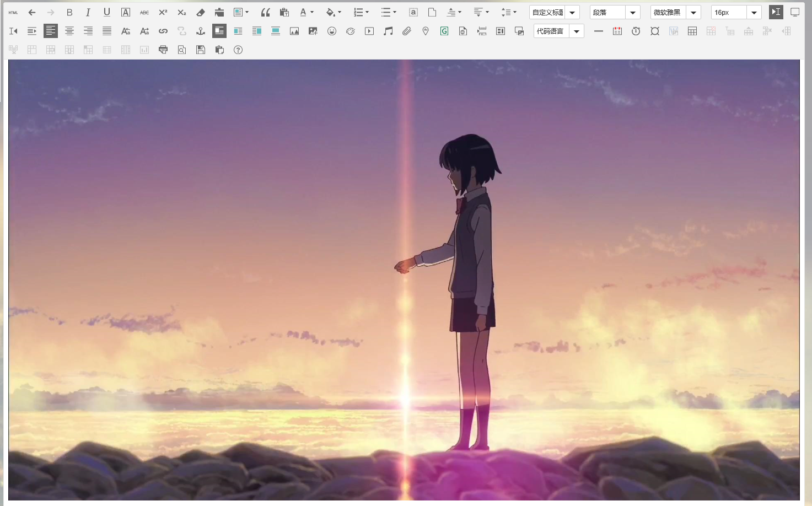The height and width of the screenshot is (506, 812).
Task: Undo the last edit
Action: point(32,12)
